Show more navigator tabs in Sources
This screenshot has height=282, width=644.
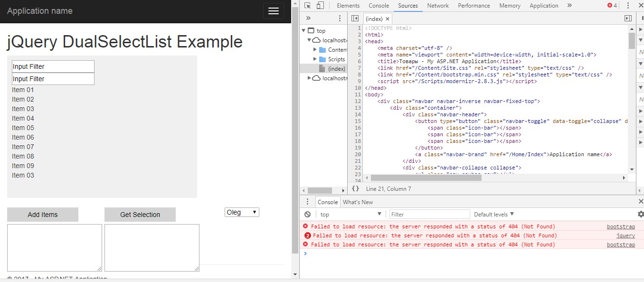click(x=308, y=18)
